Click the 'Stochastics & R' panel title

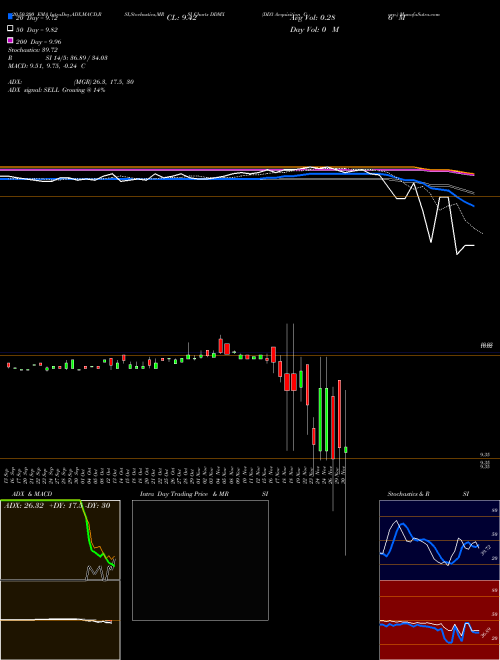(408, 494)
